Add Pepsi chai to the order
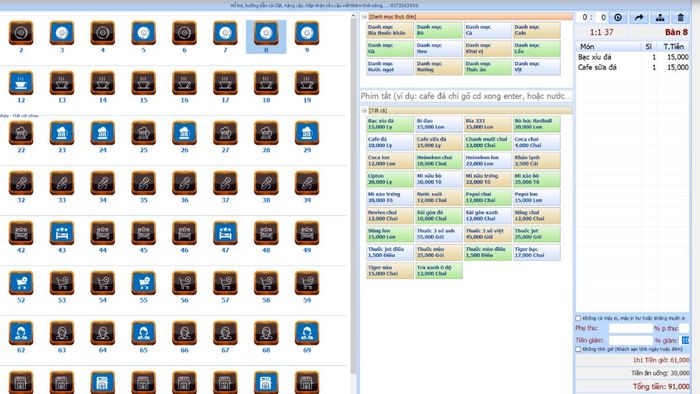 tap(488, 197)
